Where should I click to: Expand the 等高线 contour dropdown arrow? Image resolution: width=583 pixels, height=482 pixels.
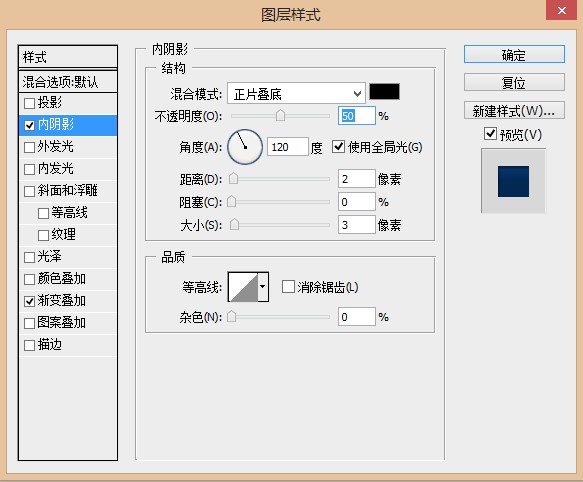pyautogui.click(x=263, y=287)
